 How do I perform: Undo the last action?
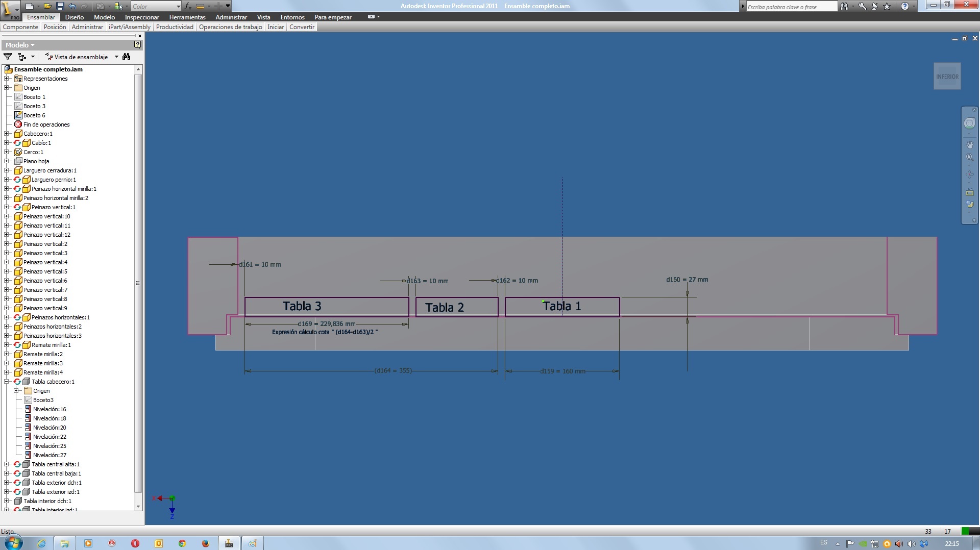coord(72,6)
